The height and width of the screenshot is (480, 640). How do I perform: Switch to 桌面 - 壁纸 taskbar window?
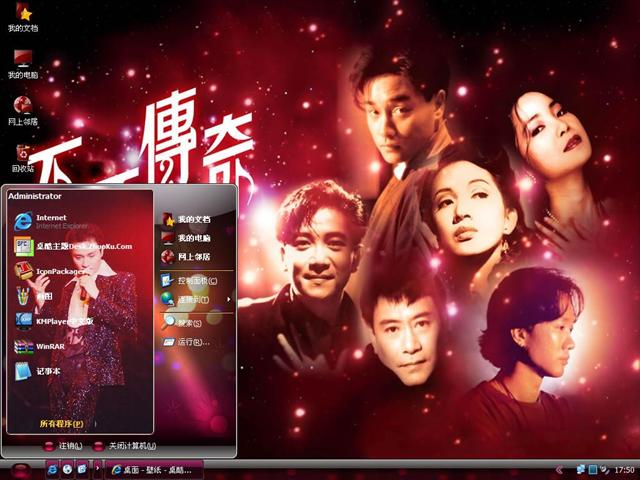pyautogui.click(x=154, y=470)
